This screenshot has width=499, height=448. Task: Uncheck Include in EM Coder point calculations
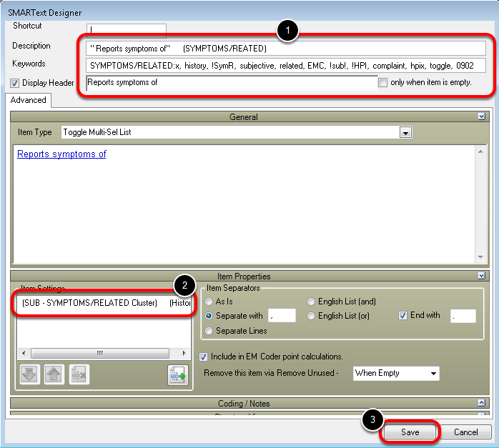click(x=203, y=357)
